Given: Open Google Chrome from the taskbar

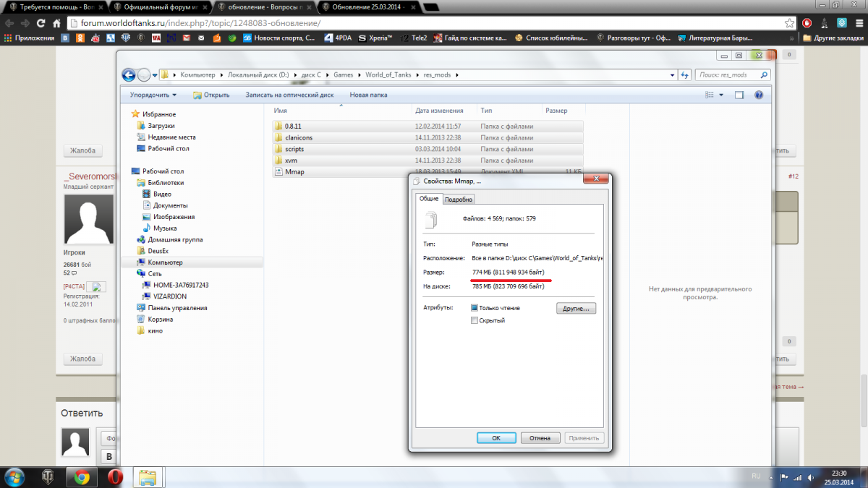Looking at the screenshot, I should click(x=82, y=476).
